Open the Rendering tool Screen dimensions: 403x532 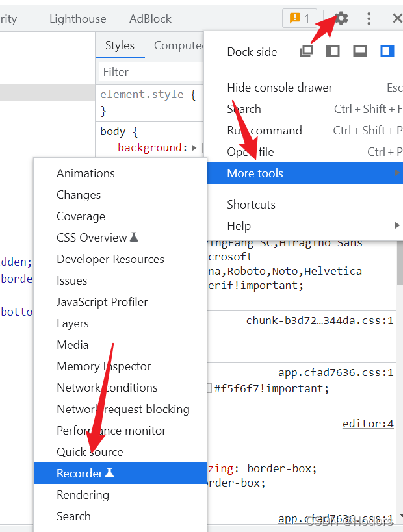[120, 495]
